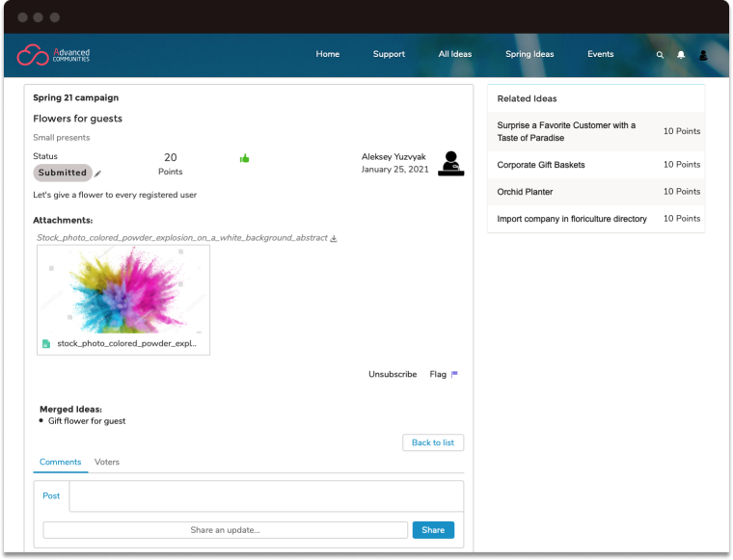Open the Events menu item
Screen dimensions: 733x560
point(600,54)
